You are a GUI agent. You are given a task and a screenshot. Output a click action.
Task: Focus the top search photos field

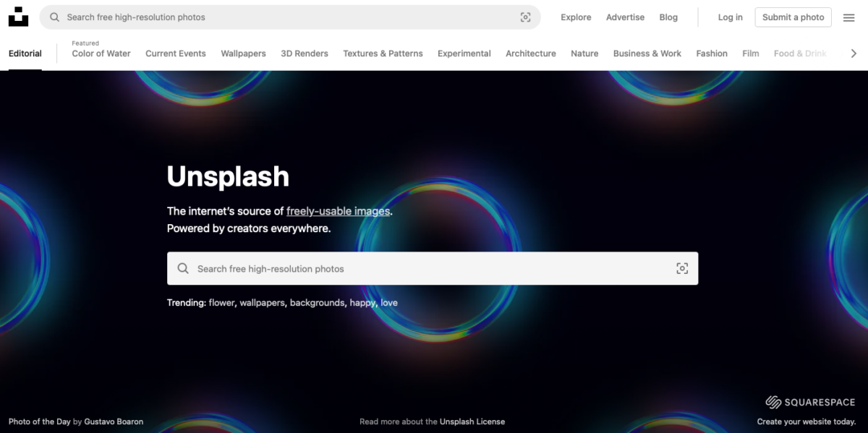tap(290, 17)
